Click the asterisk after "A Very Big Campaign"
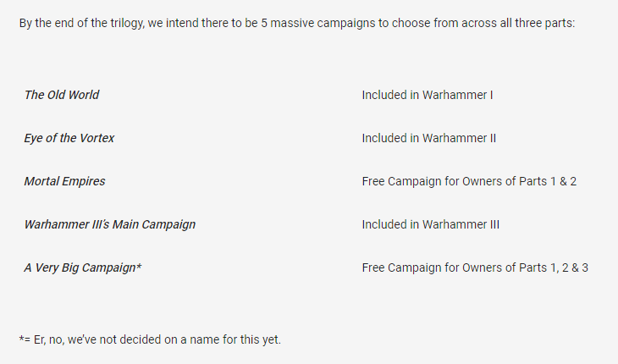 (139, 266)
